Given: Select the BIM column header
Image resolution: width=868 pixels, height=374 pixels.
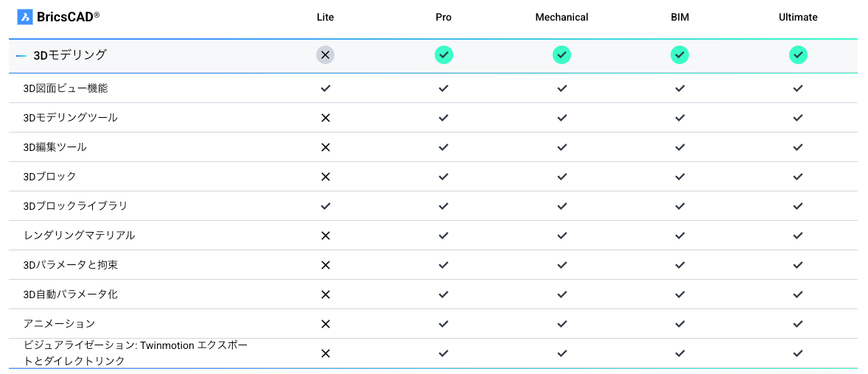Looking at the screenshot, I should (680, 17).
